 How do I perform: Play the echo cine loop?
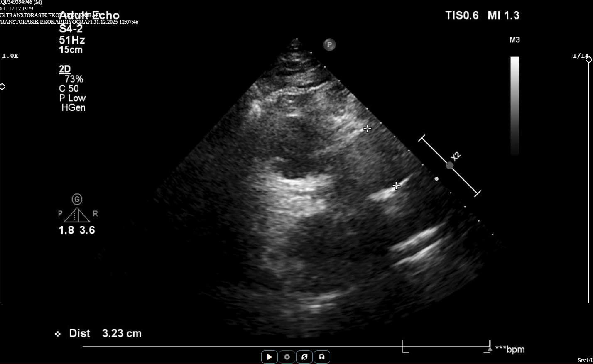coord(269,357)
